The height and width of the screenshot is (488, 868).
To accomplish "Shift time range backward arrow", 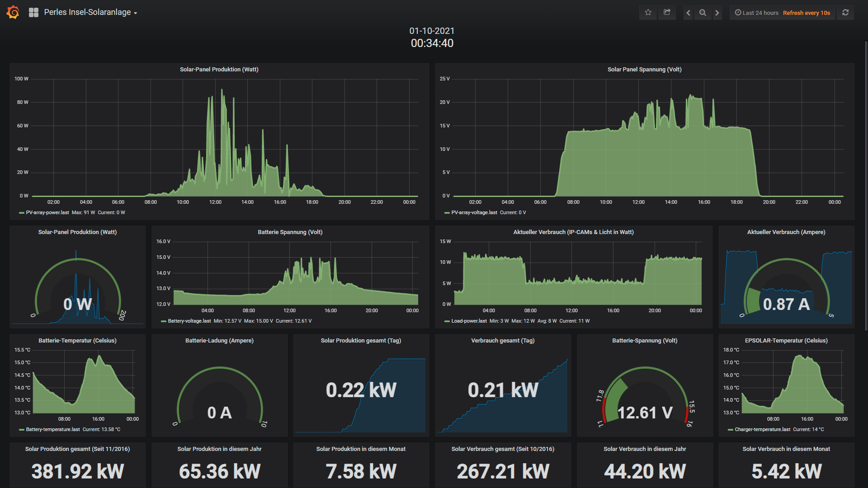I will pos(688,13).
